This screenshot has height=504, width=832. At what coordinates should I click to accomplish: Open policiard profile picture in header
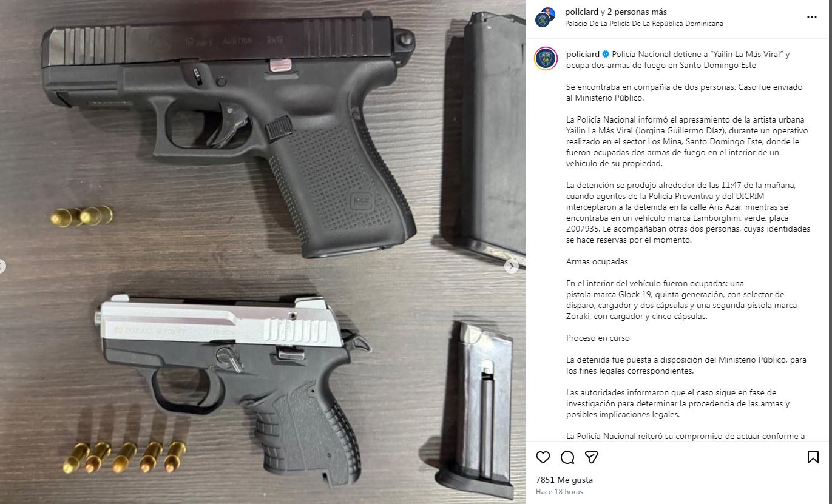pos(545,17)
